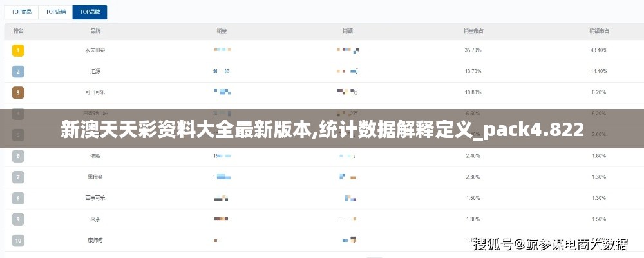Click the gray rank 6 badge
Screen dimensions: 644x258
(18, 156)
